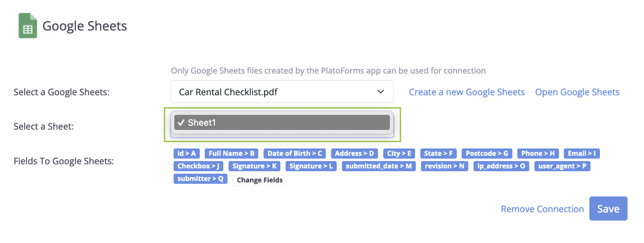The image size is (644, 243).
Task: Select the 'Address > D' field tag
Action: 354,154
